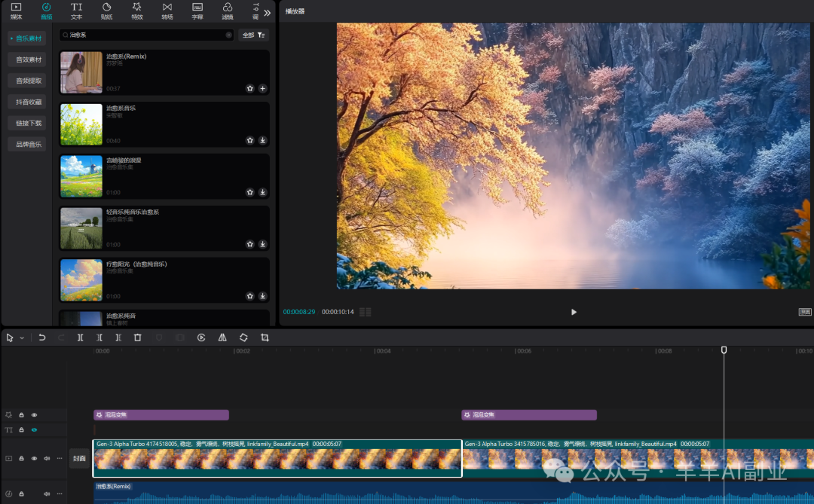Open the 全部 filter dropdown

click(x=254, y=35)
